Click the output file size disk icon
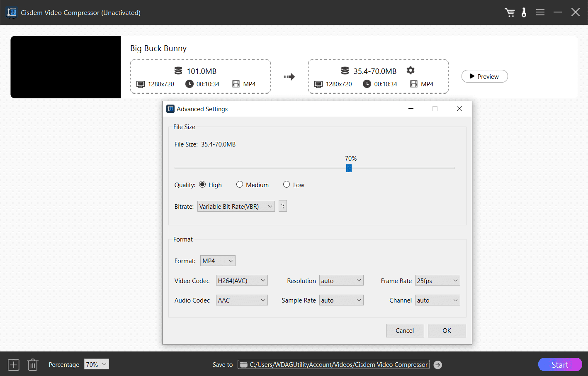 pyautogui.click(x=345, y=71)
